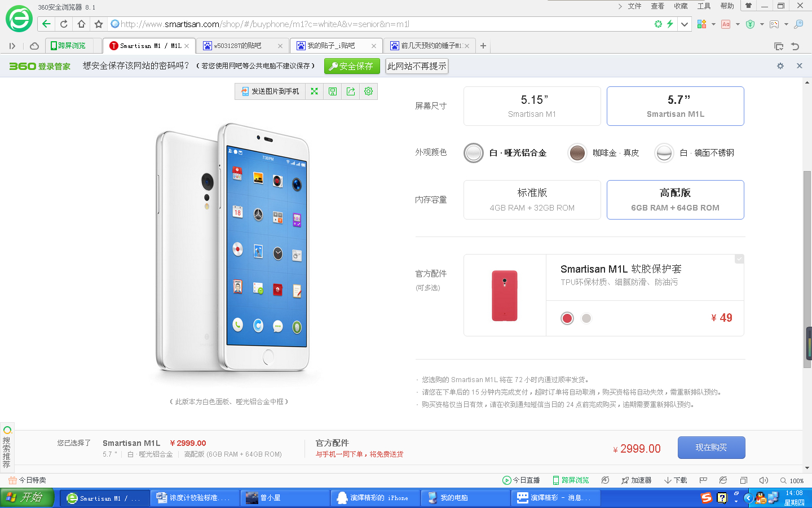The height and width of the screenshot is (508, 812).
Task: Open the 文件 menu
Action: 635,6
